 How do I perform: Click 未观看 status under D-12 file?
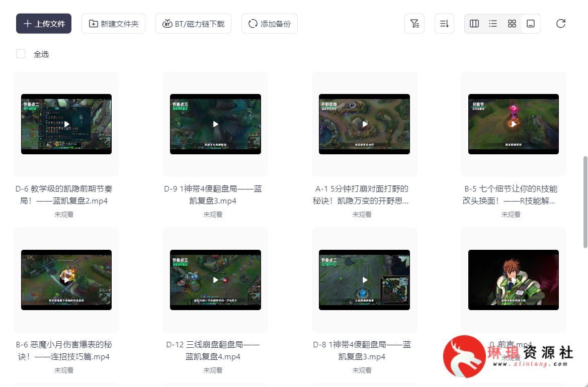point(213,370)
